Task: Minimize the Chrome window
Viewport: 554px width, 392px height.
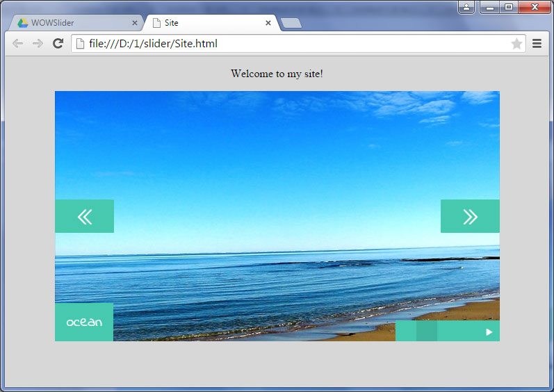Action: pos(489,7)
